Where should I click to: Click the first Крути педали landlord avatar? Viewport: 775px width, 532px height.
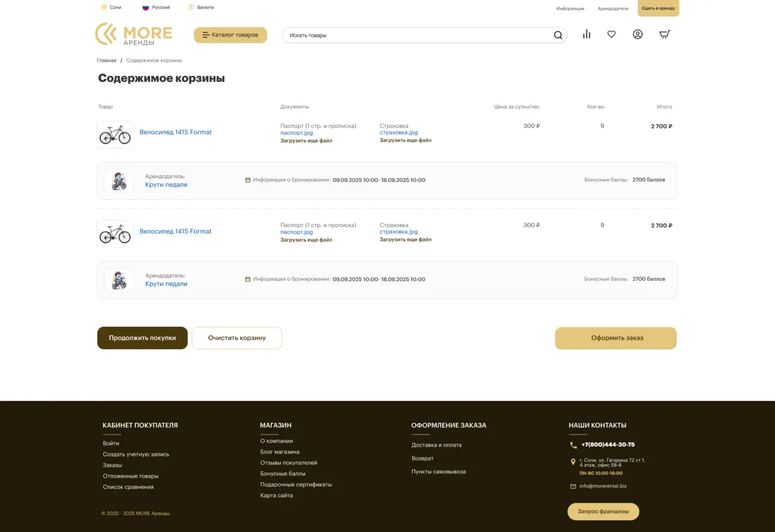tap(119, 181)
